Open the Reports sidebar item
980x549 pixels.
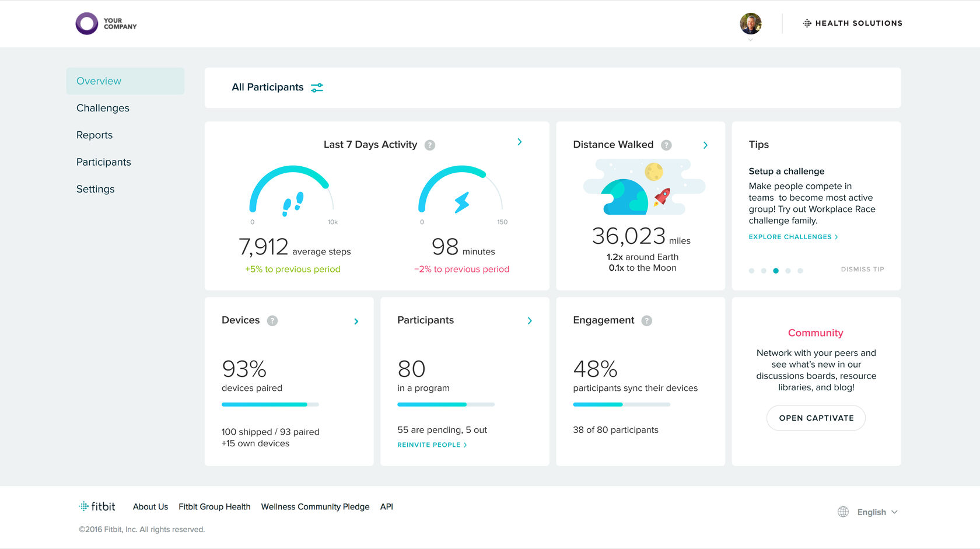(94, 135)
